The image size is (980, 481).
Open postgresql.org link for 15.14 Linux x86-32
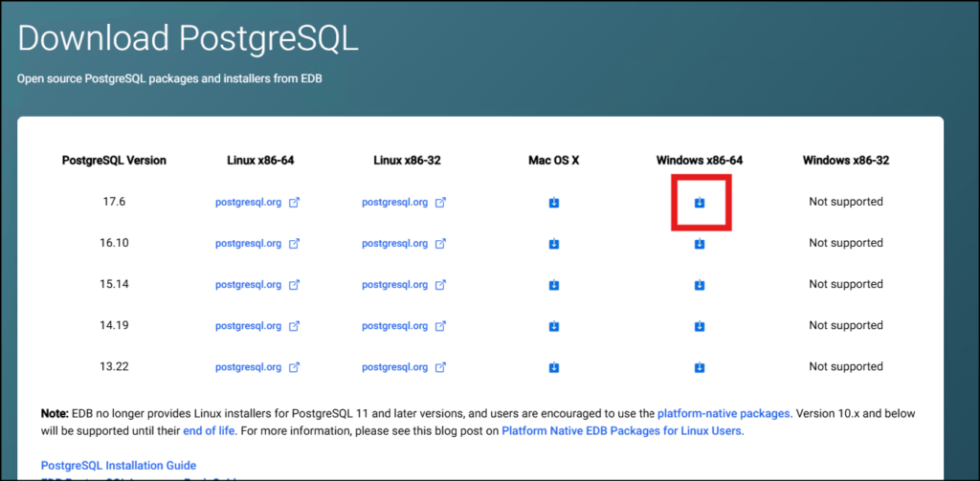click(x=395, y=284)
